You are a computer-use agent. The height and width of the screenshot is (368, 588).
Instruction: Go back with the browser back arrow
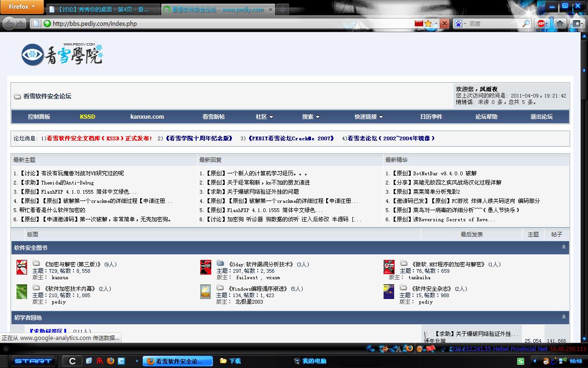[9, 23]
